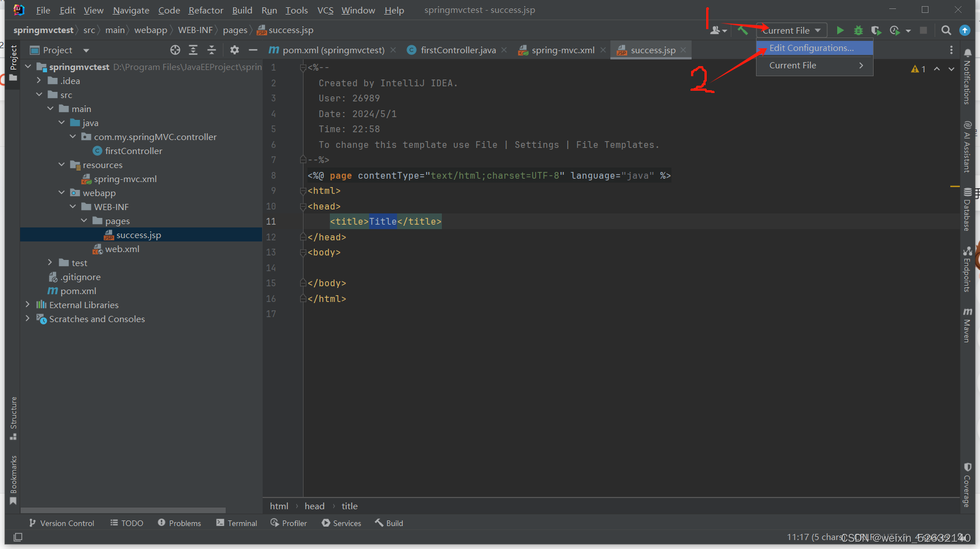This screenshot has height=549, width=980.
Task: Open the Notifications tool window
Action: coord(967,76)
